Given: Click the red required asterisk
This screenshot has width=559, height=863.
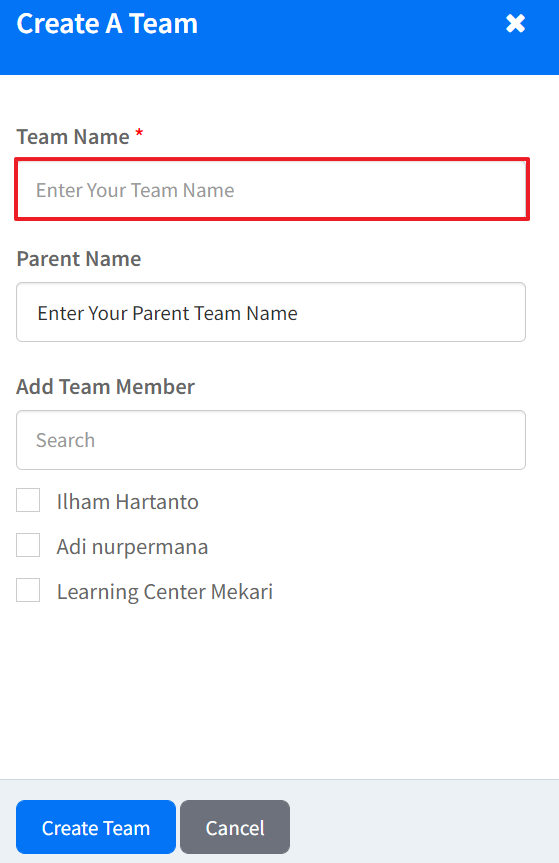Looking at the screenshot, I should (139, 133).
